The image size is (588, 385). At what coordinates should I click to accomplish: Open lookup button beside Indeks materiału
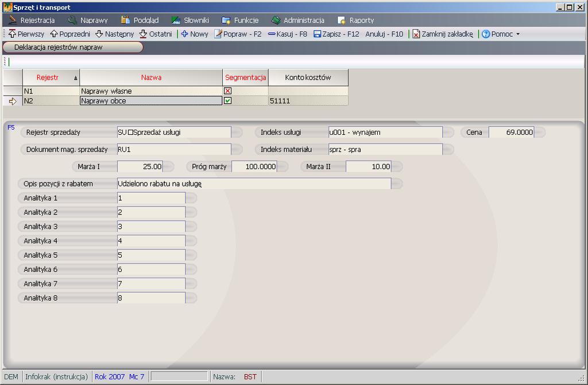(x=448, y=150)
